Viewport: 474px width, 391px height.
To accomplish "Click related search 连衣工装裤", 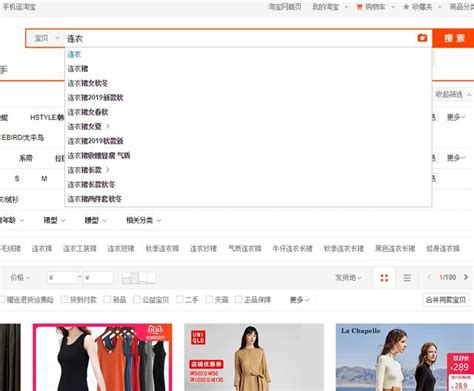I will 80,249.
